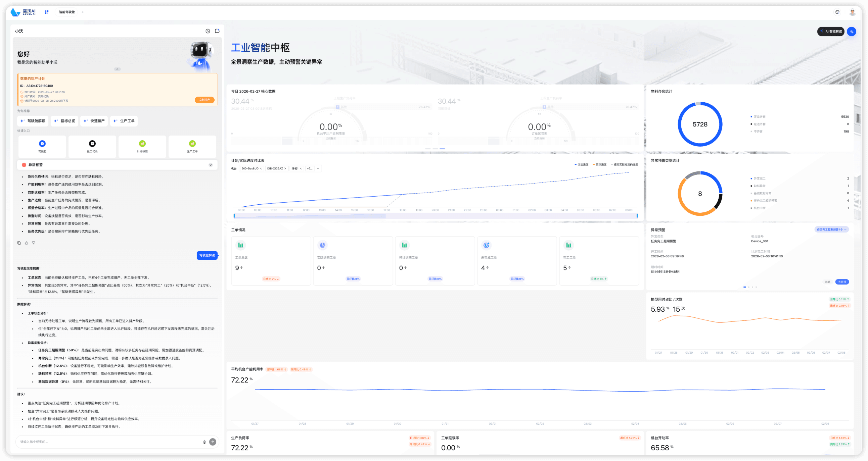Open the 生产工单 quick entry icon
Image resolution: width=868 pixels, height=461 pixels.
[192, 143]
